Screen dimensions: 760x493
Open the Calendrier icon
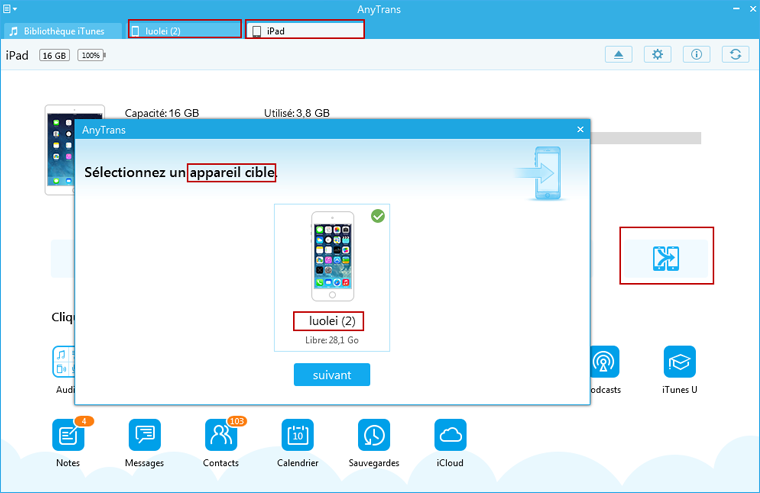298,435
